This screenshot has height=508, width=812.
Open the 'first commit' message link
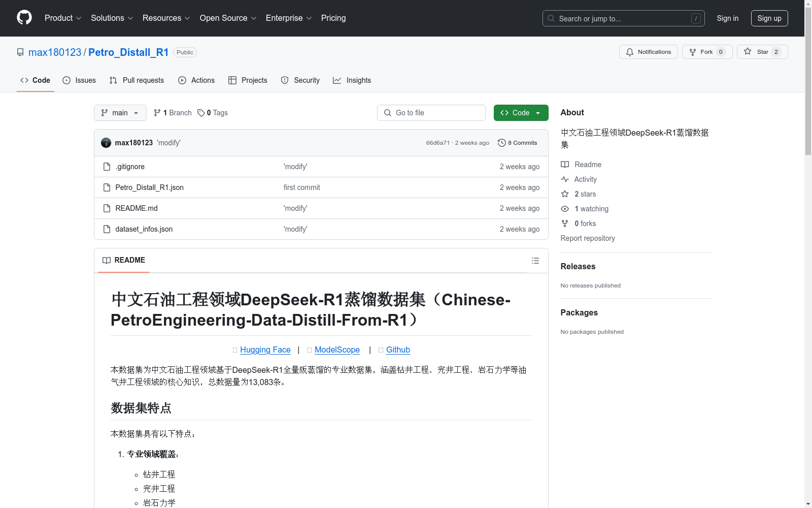pyautogui.click(x=302, y=187)
